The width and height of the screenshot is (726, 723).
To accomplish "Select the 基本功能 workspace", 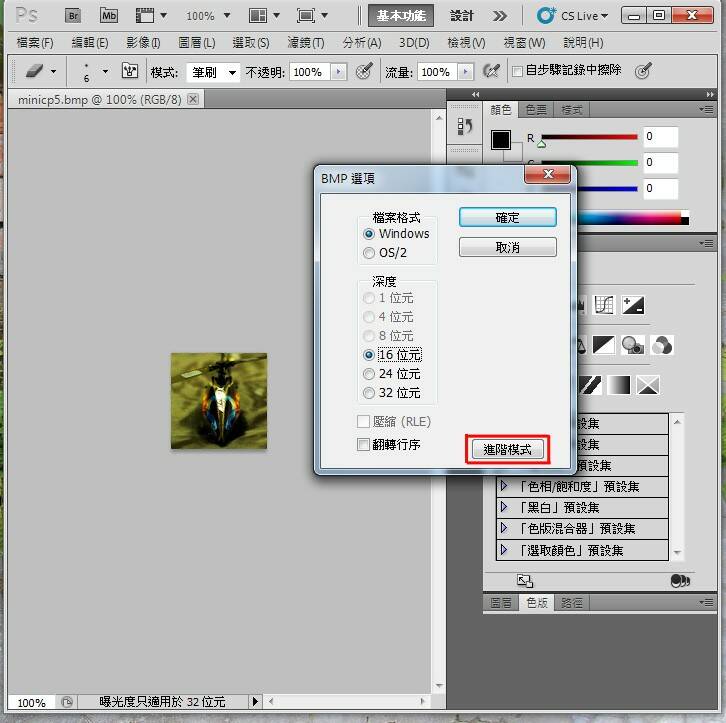I will tap(401, 16).
